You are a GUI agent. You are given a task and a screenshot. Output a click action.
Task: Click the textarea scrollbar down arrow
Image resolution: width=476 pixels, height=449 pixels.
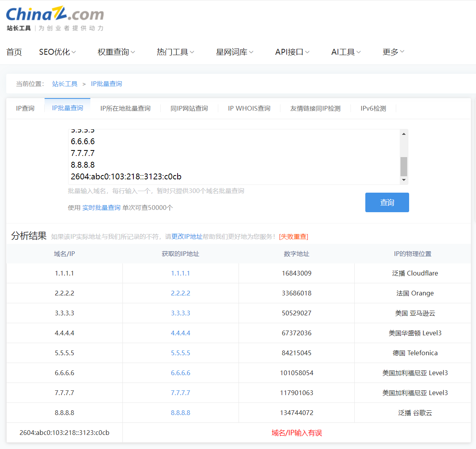[404, 180]
